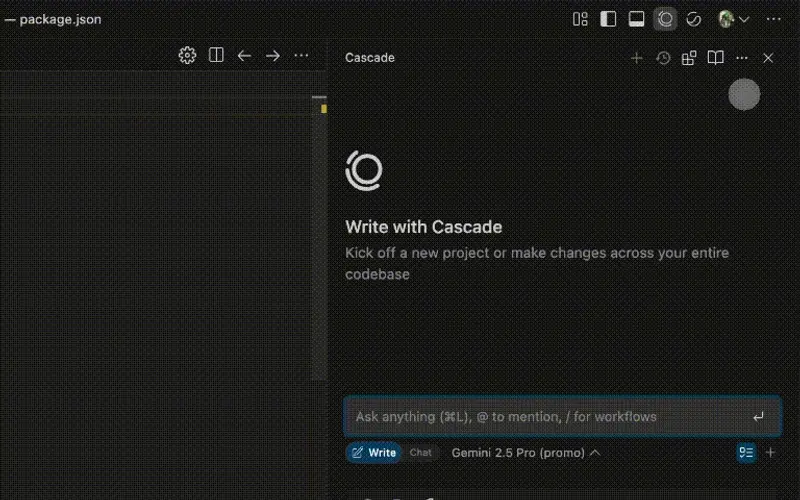The width and height of the screenshot is (800, 500).
Task: Click the Write with Cascade heading
Action: coord(423,227)
